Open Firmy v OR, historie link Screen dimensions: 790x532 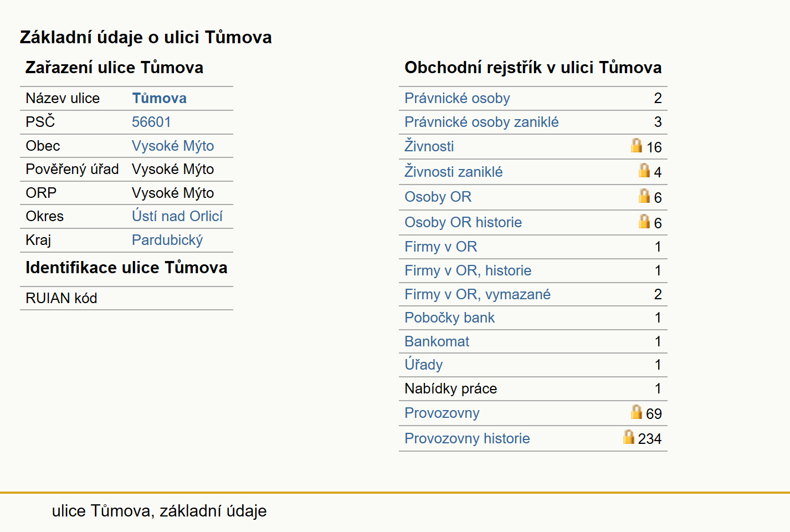(x=468, y=270)
